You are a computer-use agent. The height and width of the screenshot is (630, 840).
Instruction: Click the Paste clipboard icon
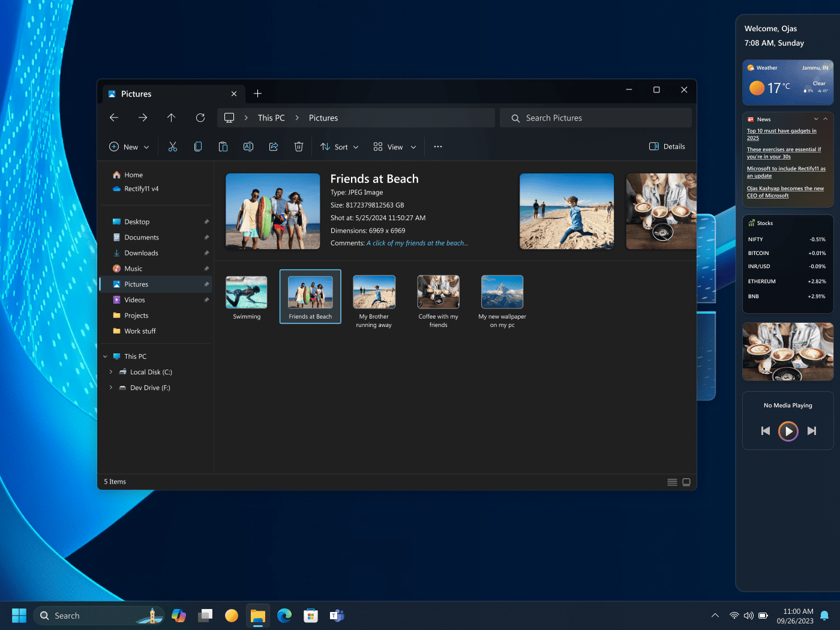pyautogui.click(x=223, y=147)
